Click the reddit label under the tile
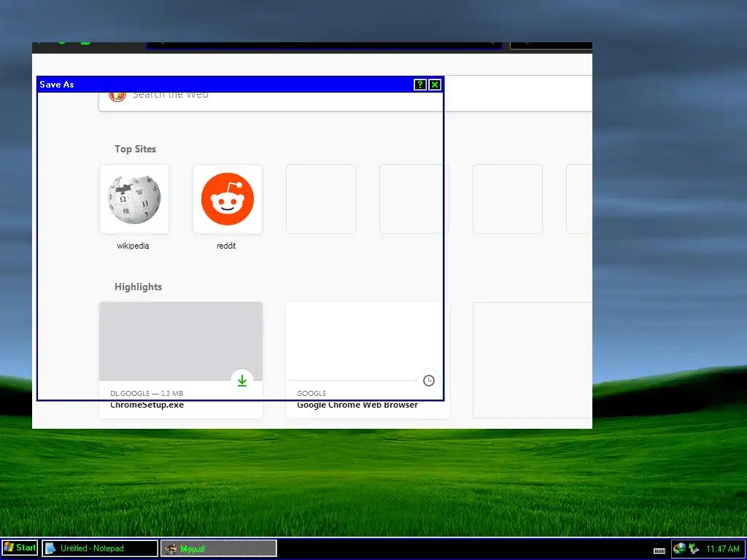 [x=226, y=246]
